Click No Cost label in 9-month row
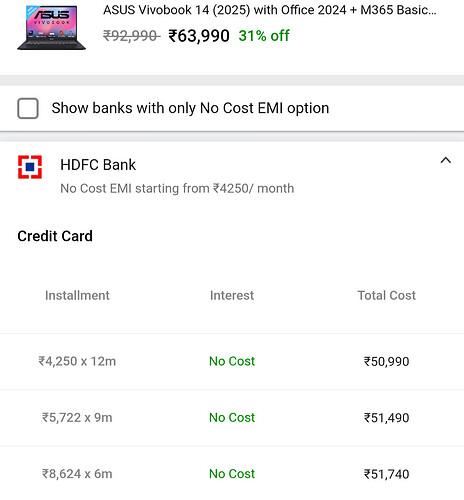 (x=232, y=418)
